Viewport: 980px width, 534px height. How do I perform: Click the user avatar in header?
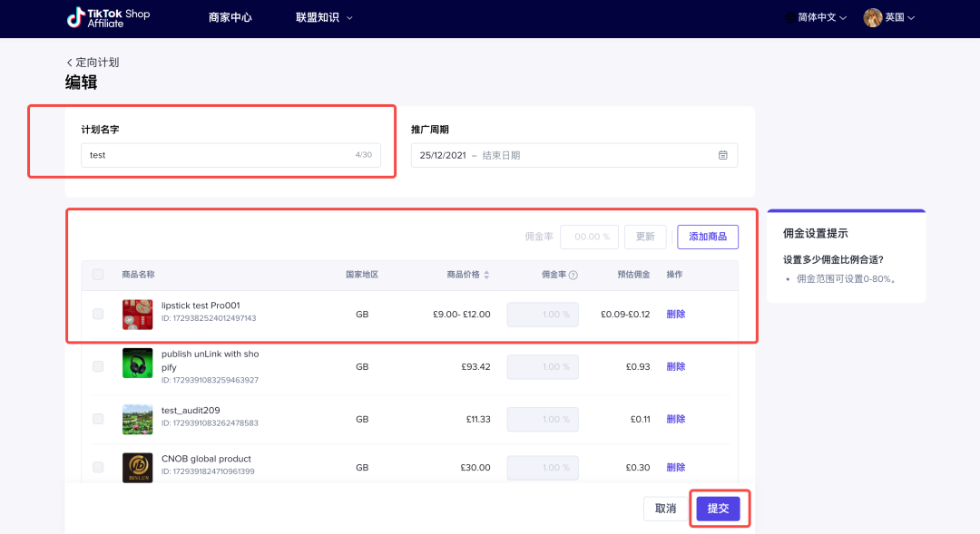click(872, 18)
